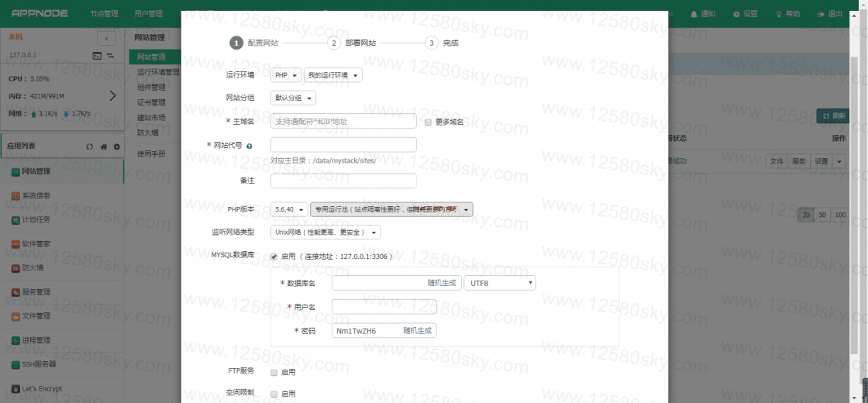Open the gear settings in 应用列表 header
This screenshot has width=868, height=403.
[x=116, y=146]
